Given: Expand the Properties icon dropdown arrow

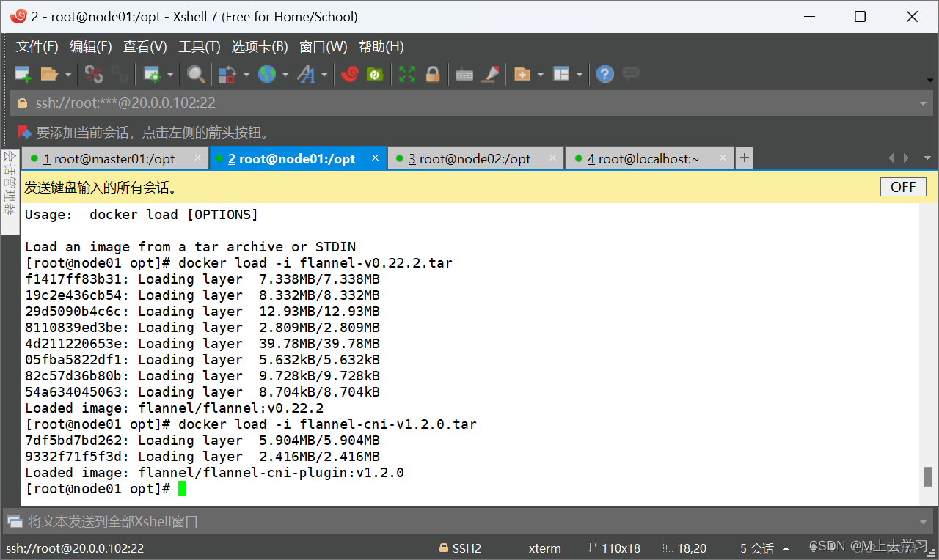Looking at the screenshot, I should pyautogui.click(x=170, y=75).
